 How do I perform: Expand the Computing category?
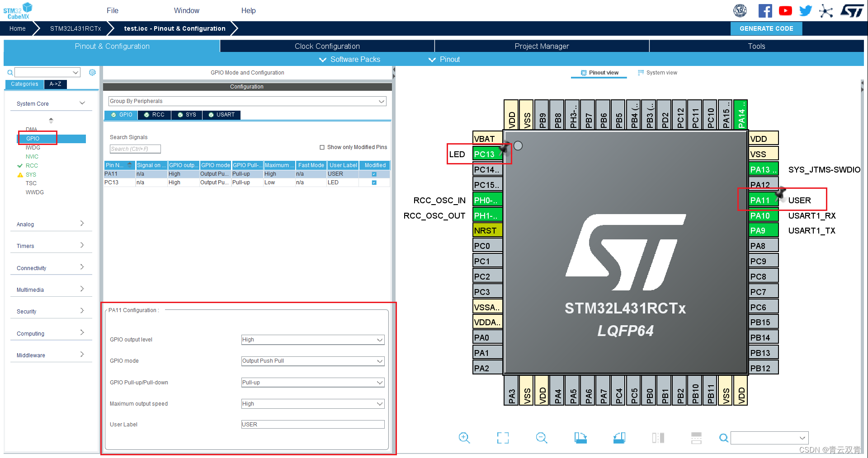[x=51, y=333]
